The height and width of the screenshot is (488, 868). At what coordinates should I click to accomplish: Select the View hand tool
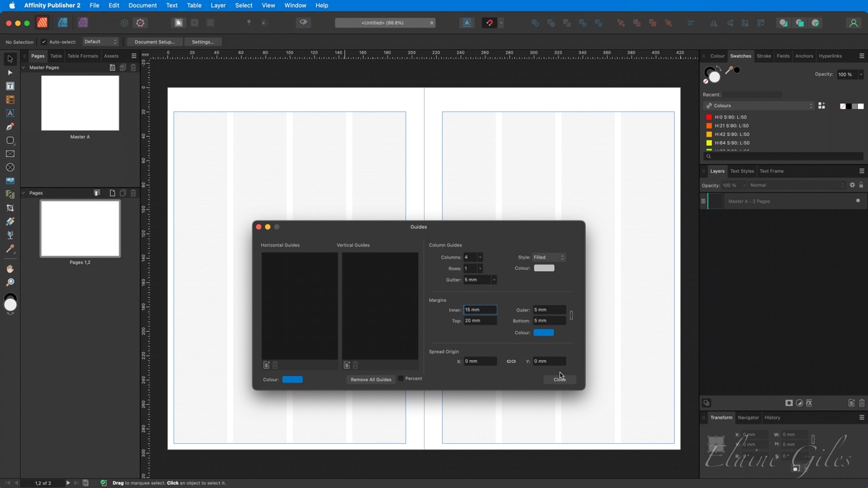pyautogui.click(x=10, y=269)
